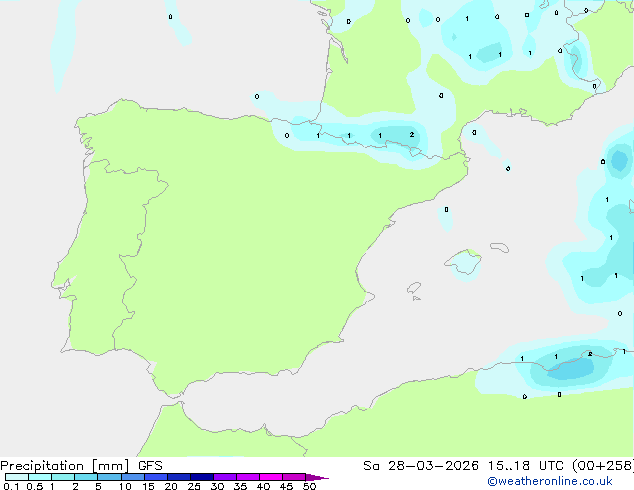Click the "2" value on the Algerian coast

pyautogui.click(x=590, y=354)
